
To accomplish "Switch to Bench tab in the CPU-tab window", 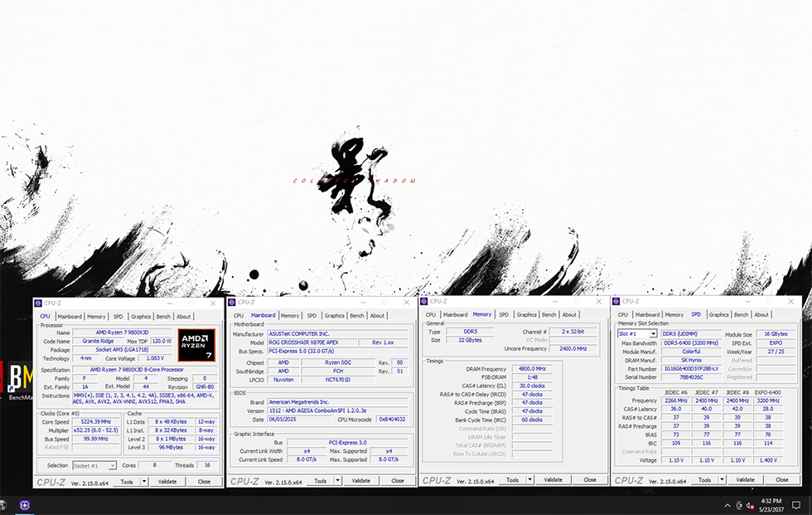I will click(x=163, y=317).
